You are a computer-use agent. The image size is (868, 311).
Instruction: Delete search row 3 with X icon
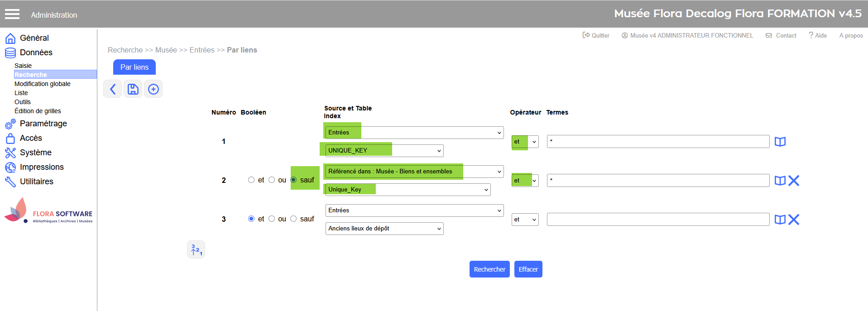(x=794, y=220)
